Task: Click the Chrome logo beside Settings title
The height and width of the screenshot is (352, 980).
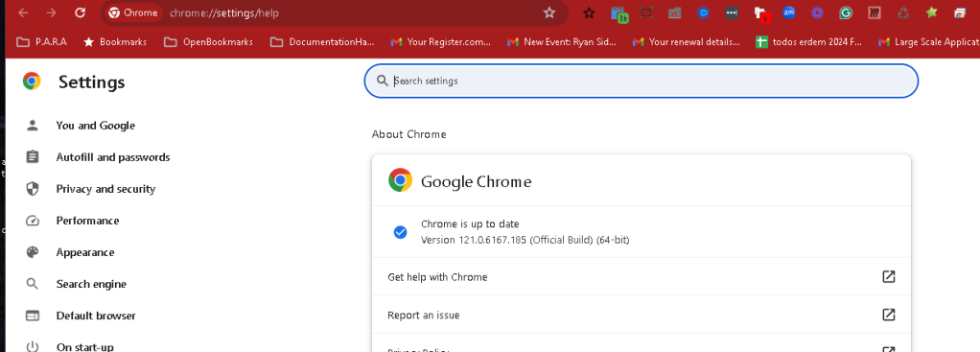Action: click(x=32, y=82)
